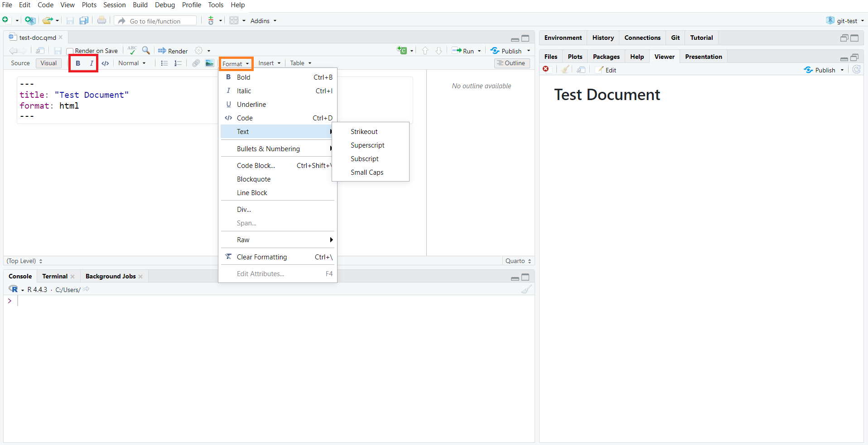Click the Show in New Window icon
This screenshot has height=445, width=868.
[40, 51]
